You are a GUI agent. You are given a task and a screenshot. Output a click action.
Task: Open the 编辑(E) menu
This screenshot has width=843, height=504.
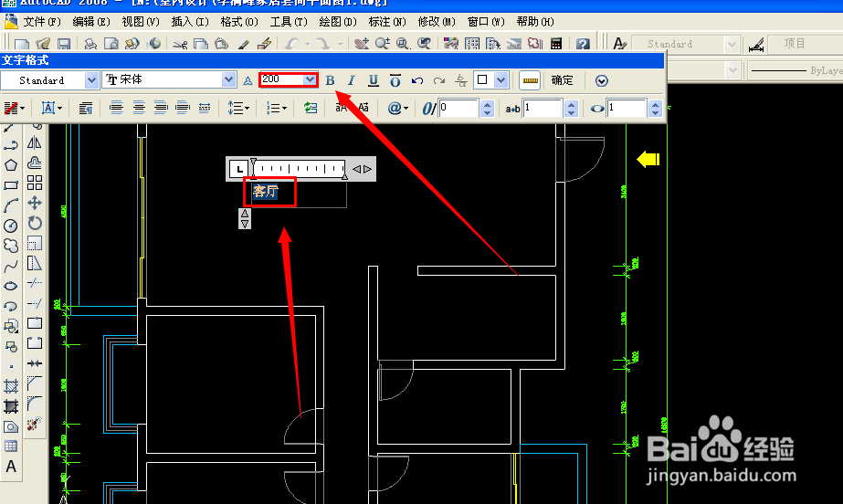[x=91, y=22]
